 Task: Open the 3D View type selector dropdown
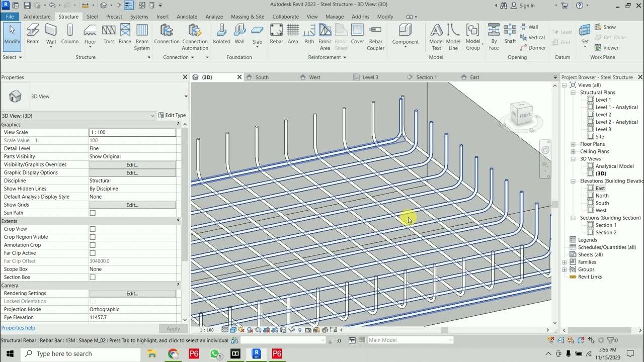pos(186,97)
